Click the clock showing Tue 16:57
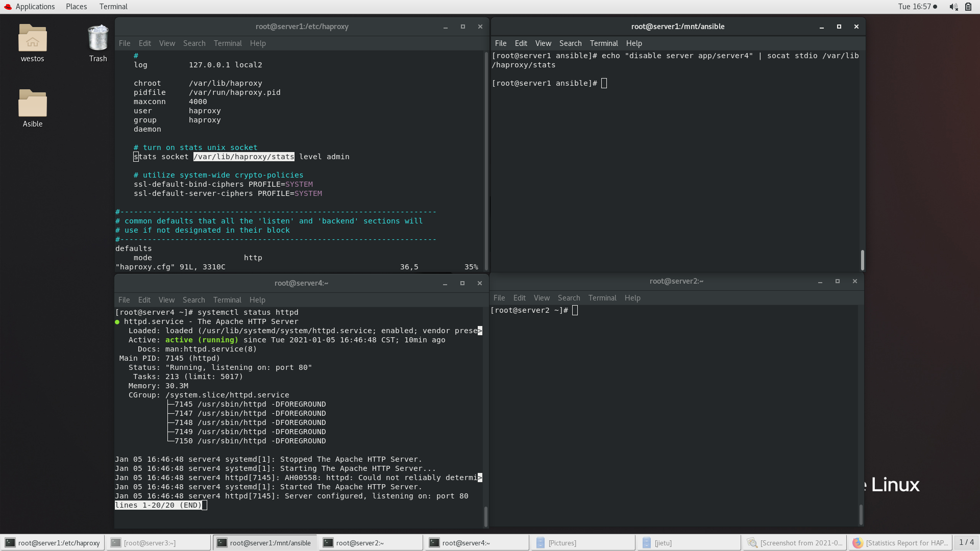 914,7
